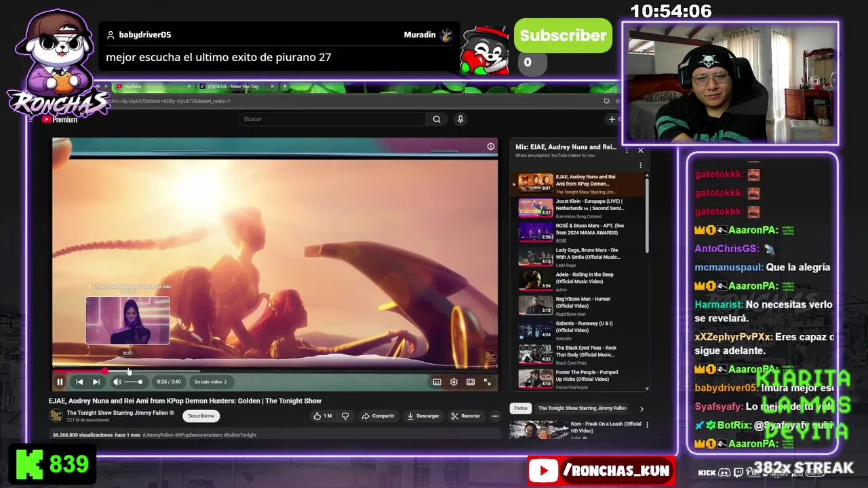Screen dimensions: 868x488
Task: Close the Mix playlist panel
Action: (x=640, y=150)
